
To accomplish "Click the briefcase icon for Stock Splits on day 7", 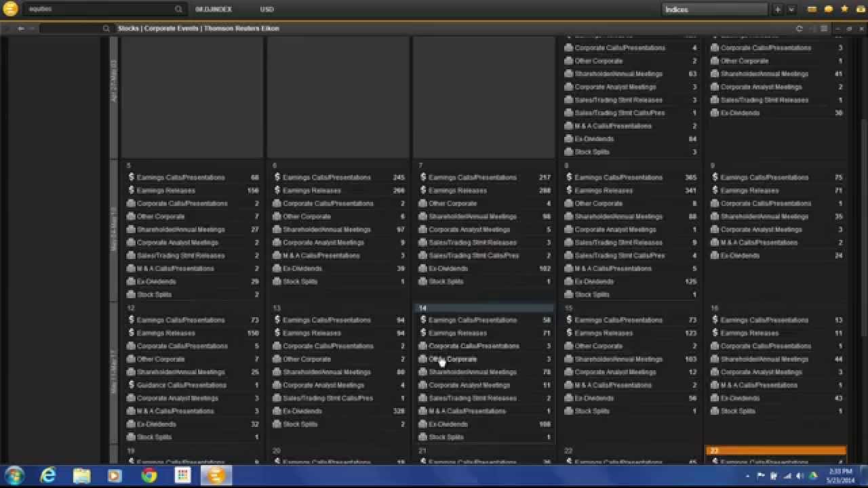I will point(423,281).
